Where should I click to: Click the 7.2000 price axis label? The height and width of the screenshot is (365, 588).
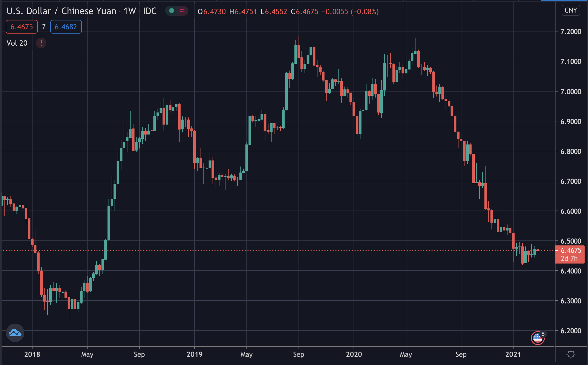(x=571, y=31)
